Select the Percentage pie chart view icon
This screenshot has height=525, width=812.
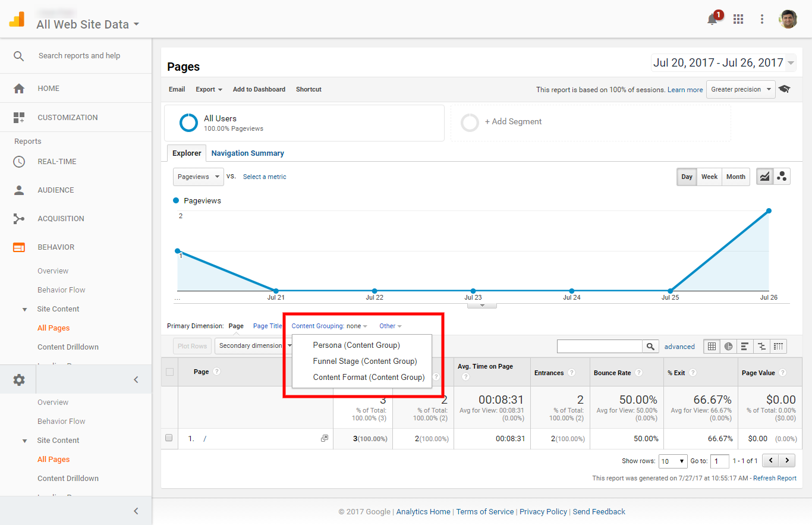tap(728, 346)
